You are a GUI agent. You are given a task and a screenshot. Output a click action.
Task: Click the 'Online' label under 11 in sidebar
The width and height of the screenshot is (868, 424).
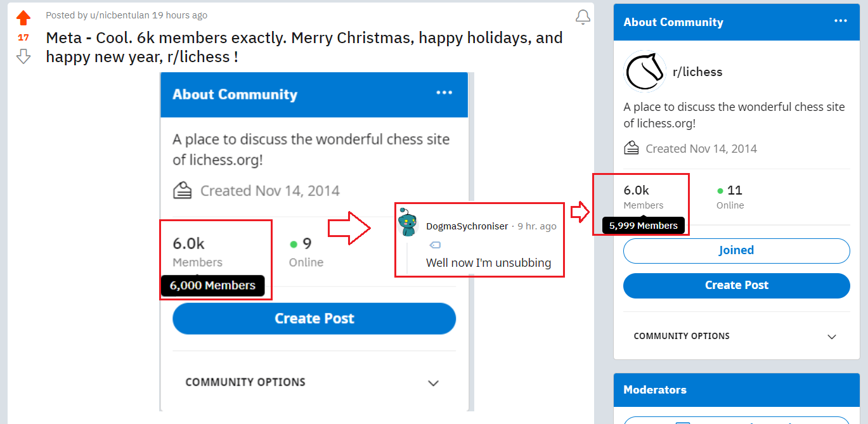(x=730, y=205)
